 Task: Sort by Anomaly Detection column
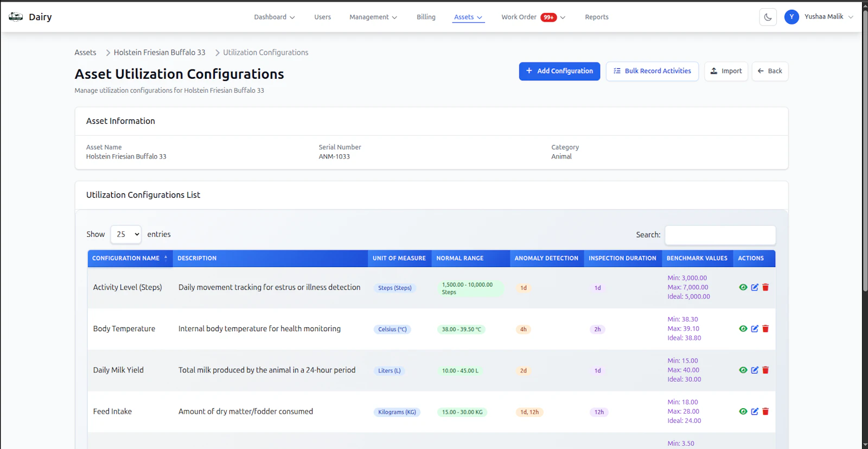547,258
